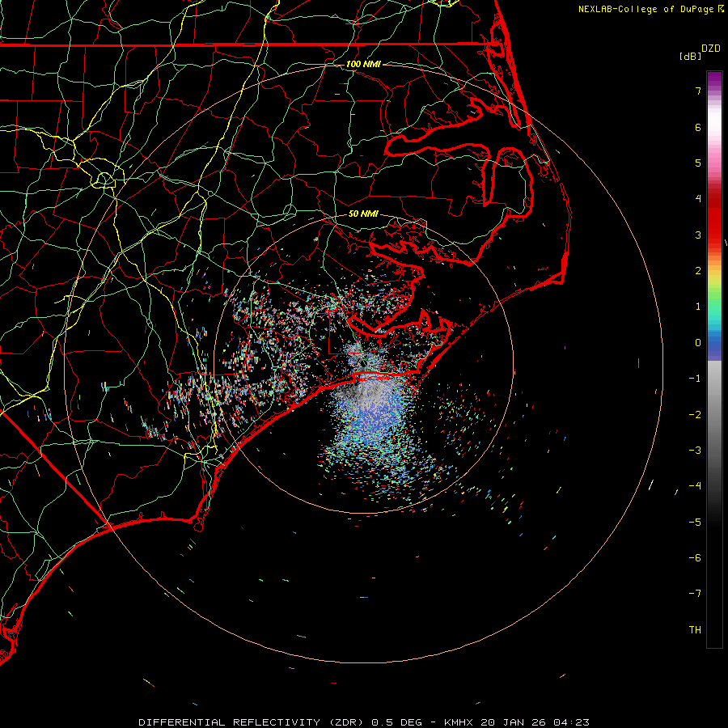Viewport: 728px width, 728px height.
Task: Click the Differential Reflectivity KMHX caption
Action: pyautogui.click(x=364, y=722)
